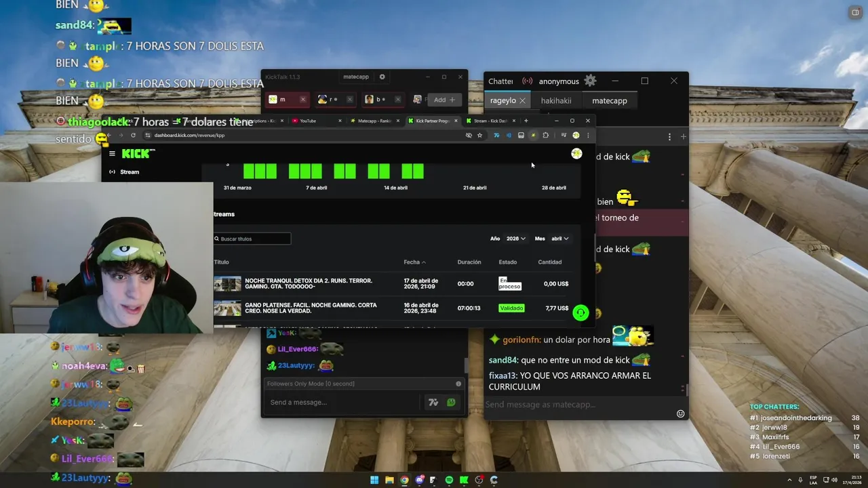
Task: Click the Cantidad column header
Action: [550, 262]
